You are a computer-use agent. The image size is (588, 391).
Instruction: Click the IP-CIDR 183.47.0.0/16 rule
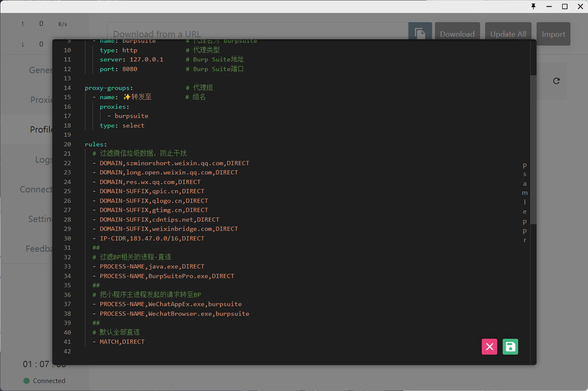point(148,238)
